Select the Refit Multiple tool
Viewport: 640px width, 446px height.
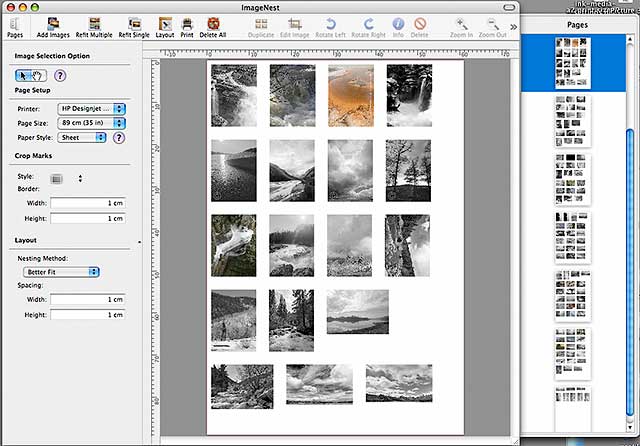point(94,27)
